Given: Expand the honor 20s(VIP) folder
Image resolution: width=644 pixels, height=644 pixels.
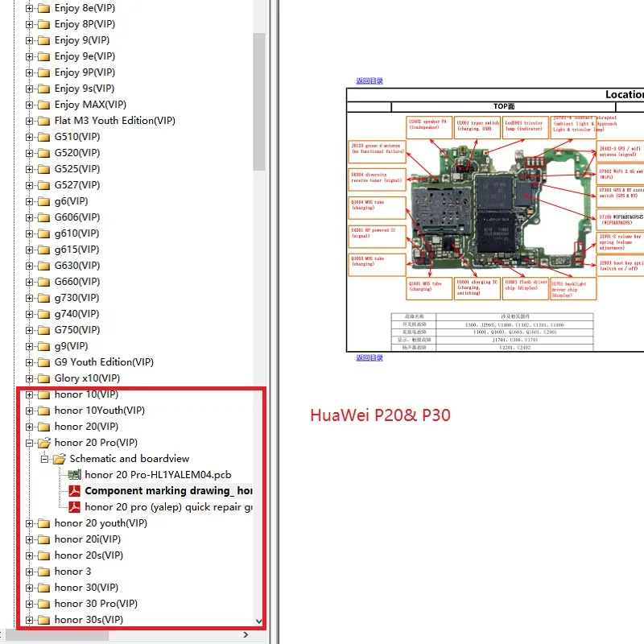Looking at the screenshot, I should [29, 555].
